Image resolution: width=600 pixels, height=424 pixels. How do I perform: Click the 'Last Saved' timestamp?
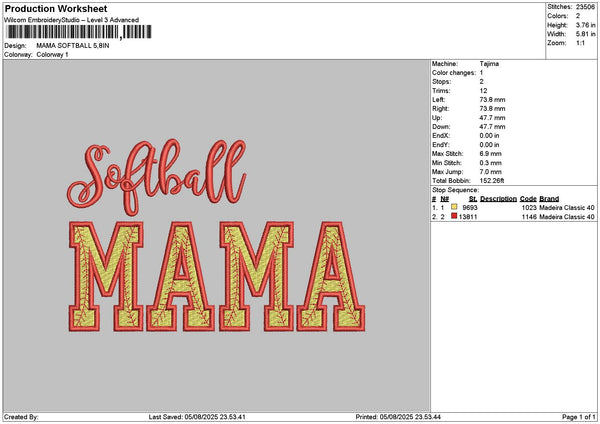(197, 417)
